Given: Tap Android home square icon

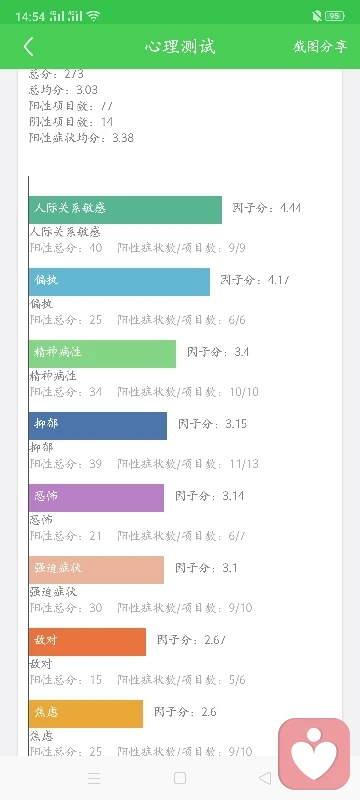Looking at the screenshot, I should [179, 778].
